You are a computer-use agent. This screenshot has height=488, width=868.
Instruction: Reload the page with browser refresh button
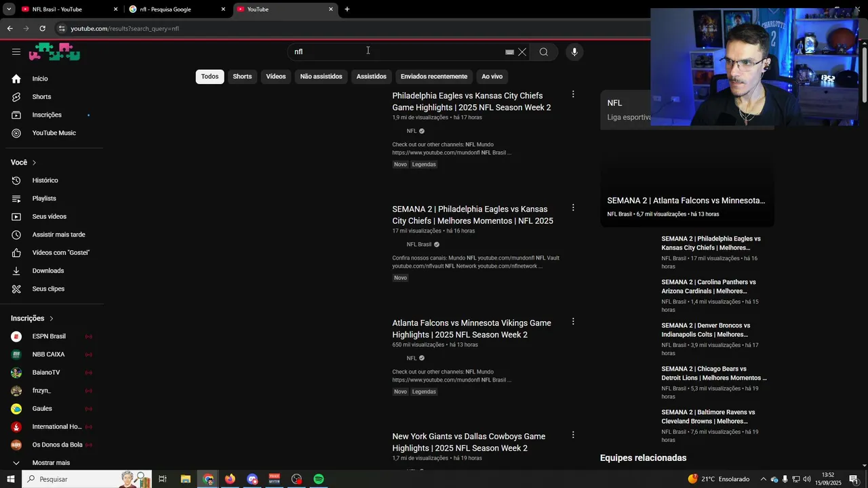(42, 28)
